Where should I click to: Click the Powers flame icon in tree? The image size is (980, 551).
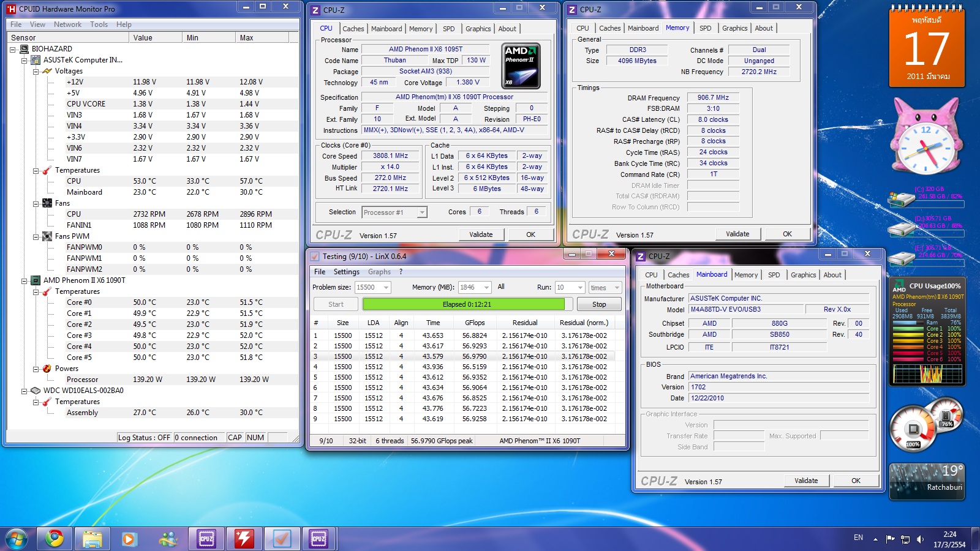pos(47,369)
